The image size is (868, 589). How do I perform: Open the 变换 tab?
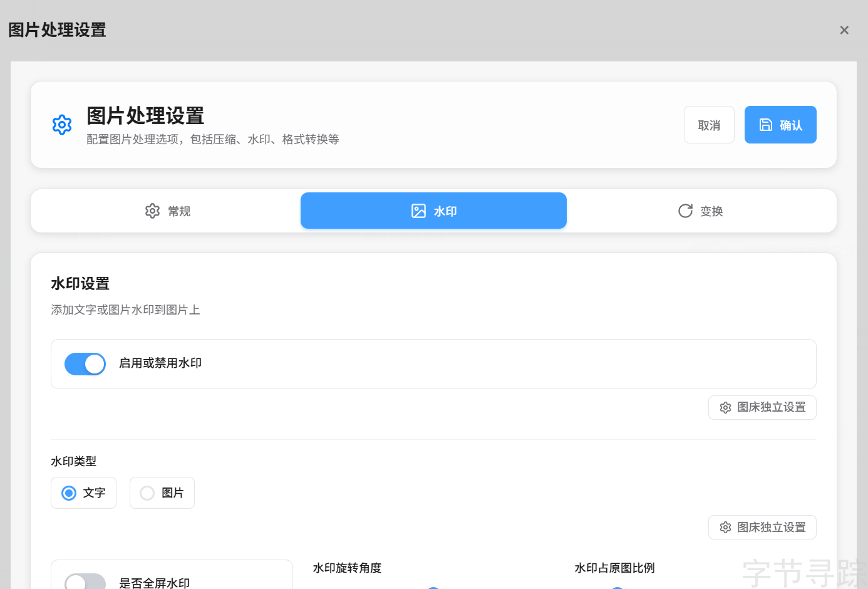pyautogui.click(x=700, y=211)
